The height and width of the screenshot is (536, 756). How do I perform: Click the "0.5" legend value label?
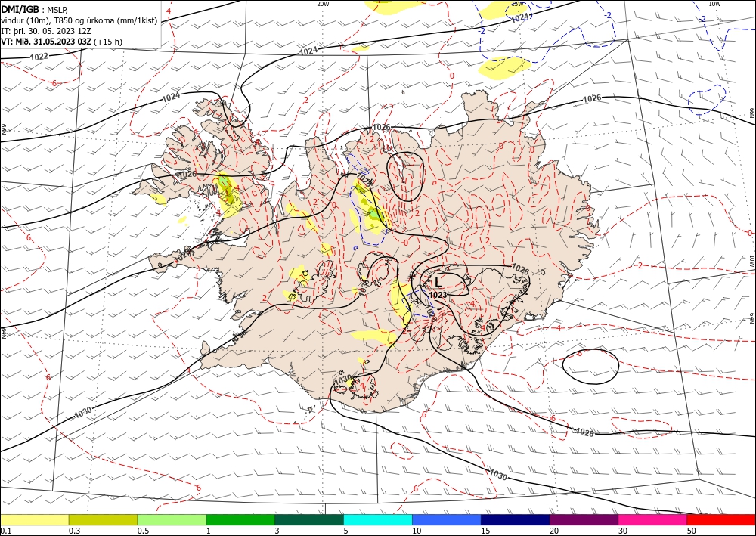(x=143, y=531)
